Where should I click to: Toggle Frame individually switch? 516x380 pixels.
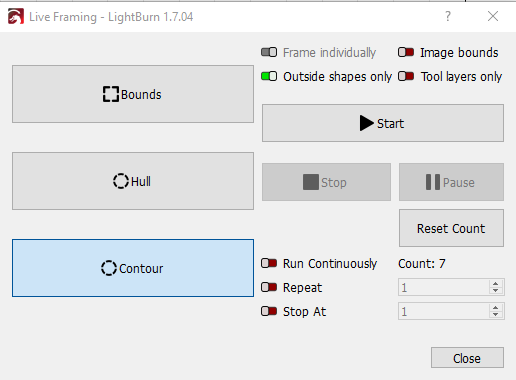click(269, 52)
